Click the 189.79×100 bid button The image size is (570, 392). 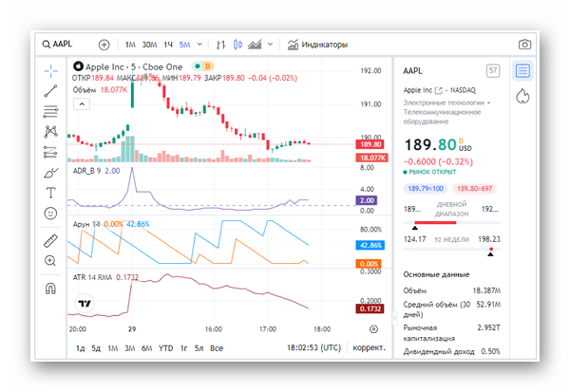[426, 189]
